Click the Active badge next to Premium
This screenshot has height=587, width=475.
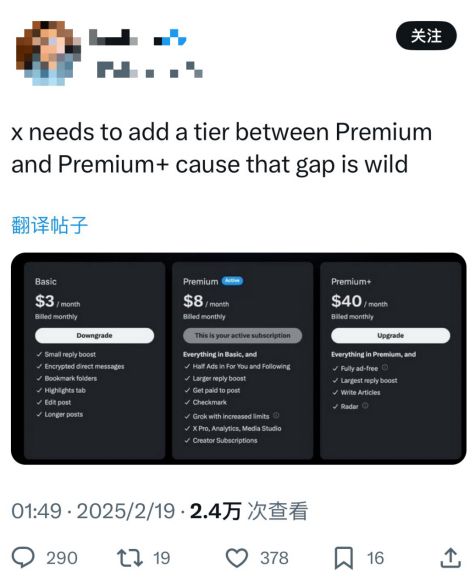click(232, 281)
